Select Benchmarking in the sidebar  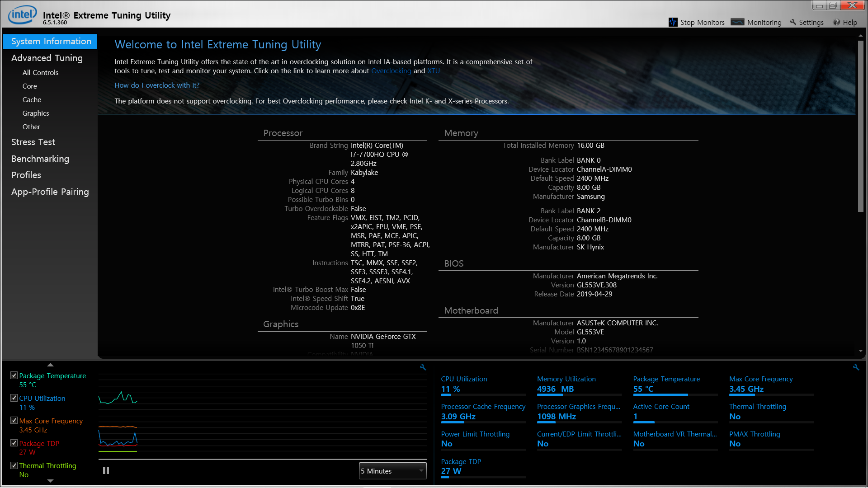[40, 159]
